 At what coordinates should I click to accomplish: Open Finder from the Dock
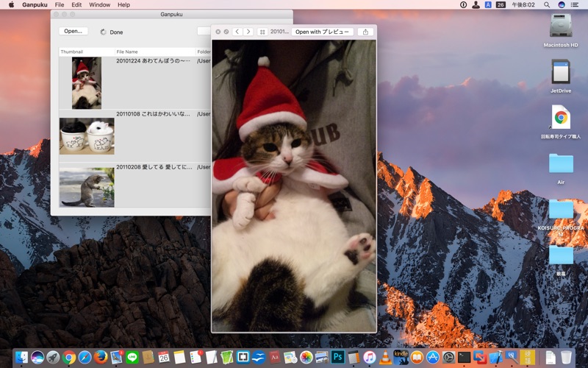[22, 357]
